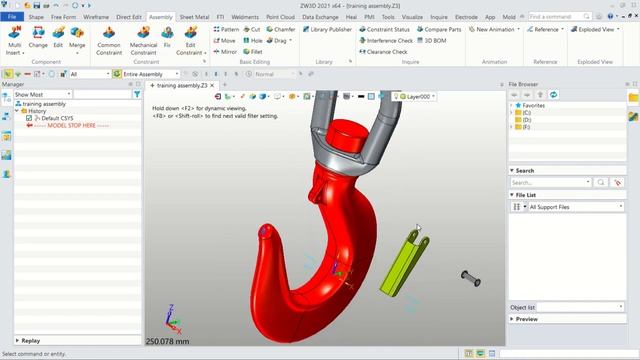Select the Pattern tool
Screen dimensions: 640x360
click(226, 29)
